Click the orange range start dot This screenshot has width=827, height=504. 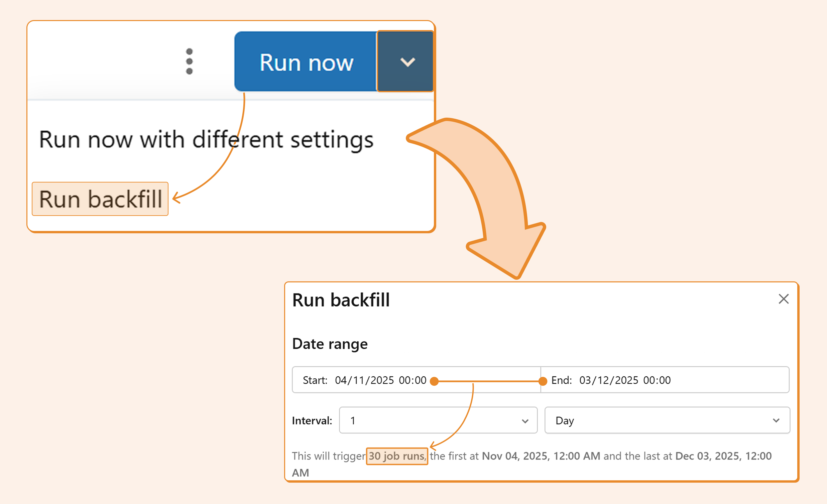tap(434, 381)
